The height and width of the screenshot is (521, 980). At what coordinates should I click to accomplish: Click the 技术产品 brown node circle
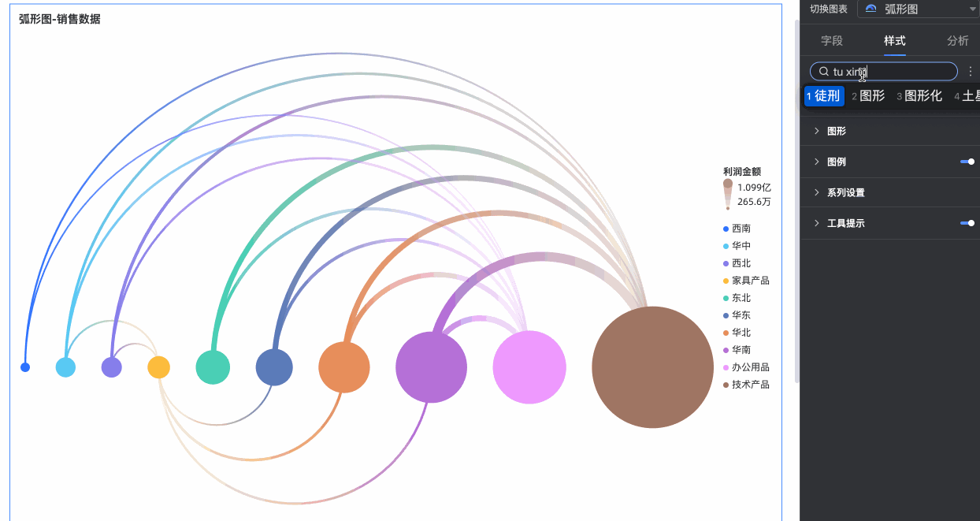(652, 367)
